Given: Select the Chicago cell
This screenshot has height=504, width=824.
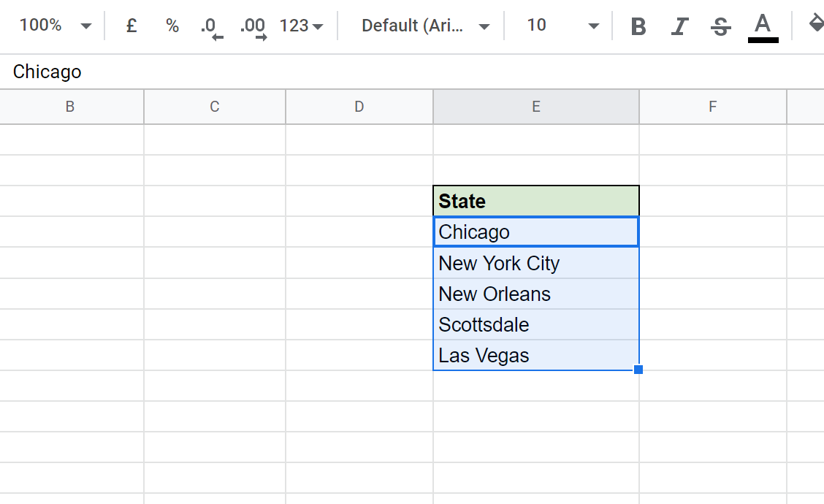Looking at the screenshot, I should tap(536, 232).
